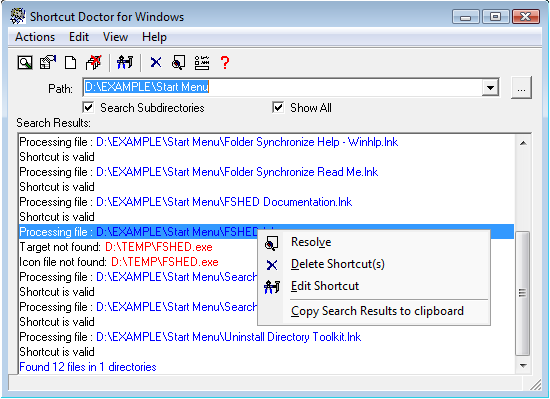The image size is (550, 399).
Task: Toggle the Search Subdirectories checkbox
Action: click(88, 108)
